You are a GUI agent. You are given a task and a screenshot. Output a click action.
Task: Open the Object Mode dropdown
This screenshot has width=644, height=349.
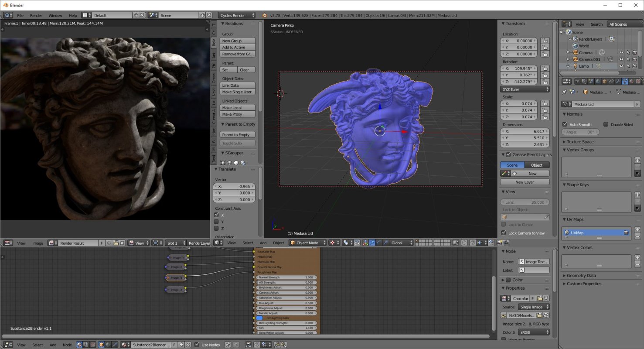(307, 243)
